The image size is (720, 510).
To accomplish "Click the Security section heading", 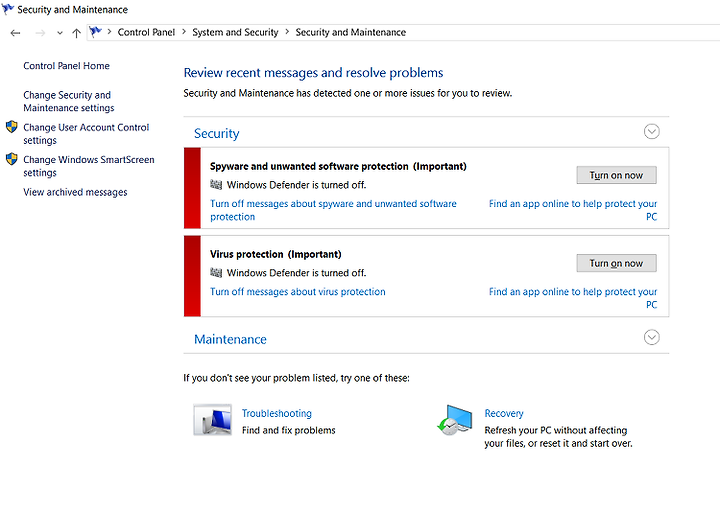I will click(217, 133).
